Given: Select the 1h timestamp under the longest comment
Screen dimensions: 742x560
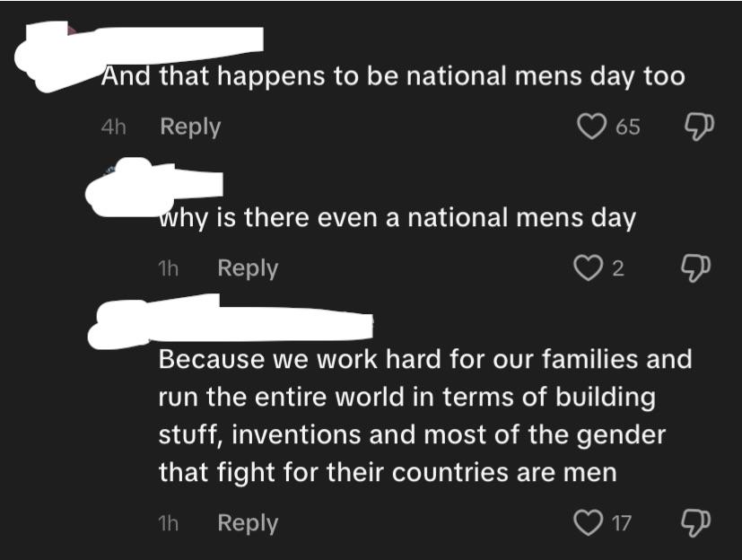Looking at the screenshot, I should pyautogui.click(x=168, y=523).
